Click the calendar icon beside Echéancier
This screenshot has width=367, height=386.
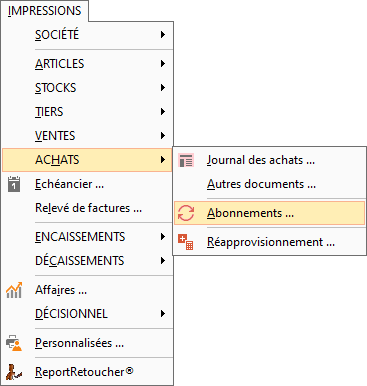coord(14,184)
